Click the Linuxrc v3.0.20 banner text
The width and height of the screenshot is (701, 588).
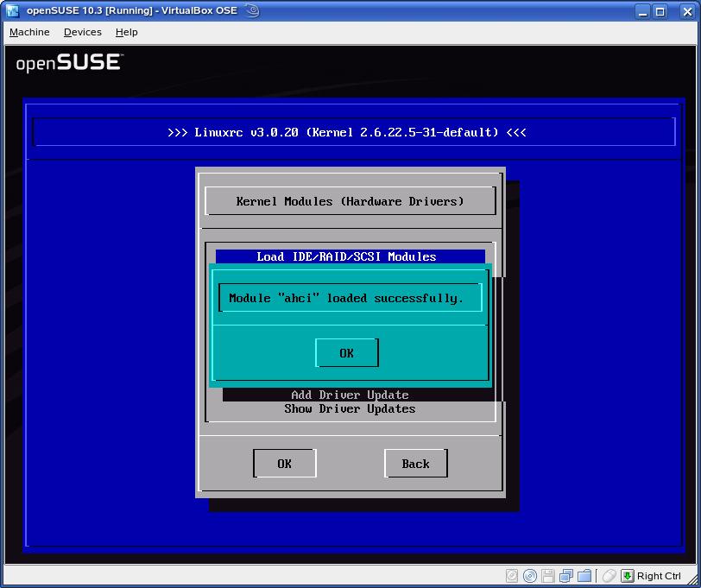click(347, 132)
